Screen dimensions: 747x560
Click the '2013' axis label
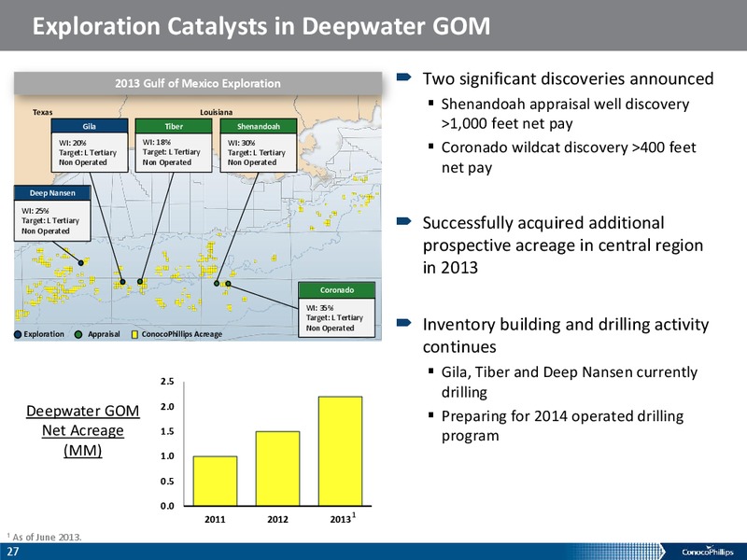(x=341, y=520)
